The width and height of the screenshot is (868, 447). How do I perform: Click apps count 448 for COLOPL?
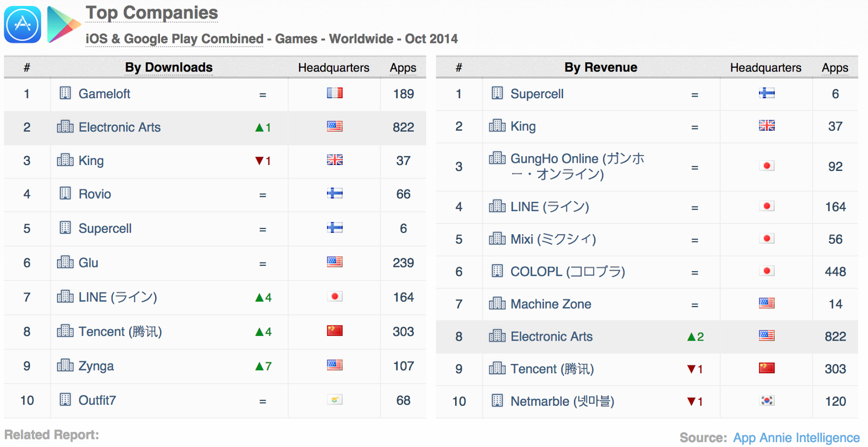(835, 272)
